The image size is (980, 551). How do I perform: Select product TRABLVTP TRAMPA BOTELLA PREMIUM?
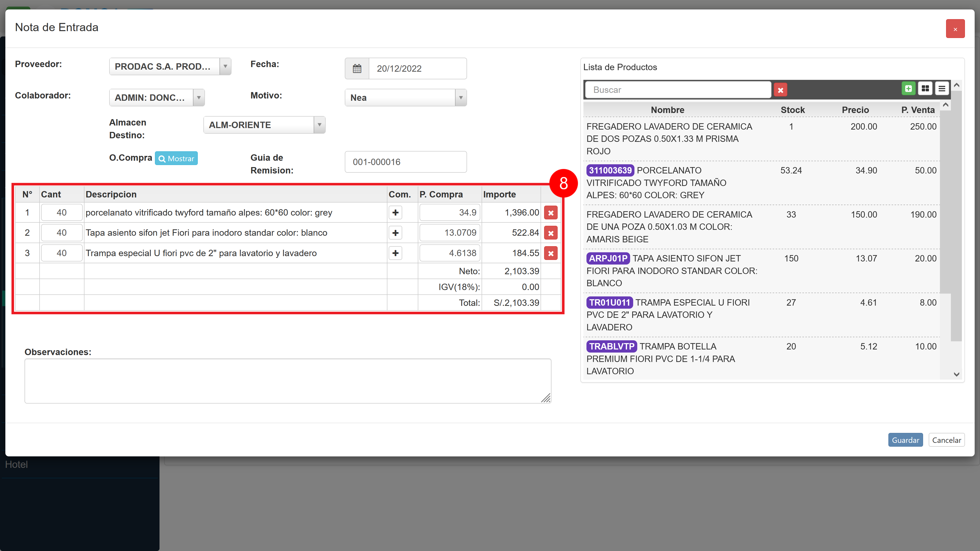761,359
